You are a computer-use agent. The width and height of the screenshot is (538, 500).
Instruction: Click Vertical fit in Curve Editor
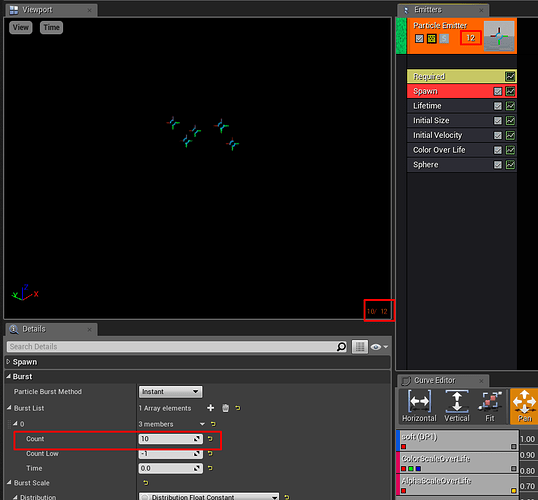[457, 406]
